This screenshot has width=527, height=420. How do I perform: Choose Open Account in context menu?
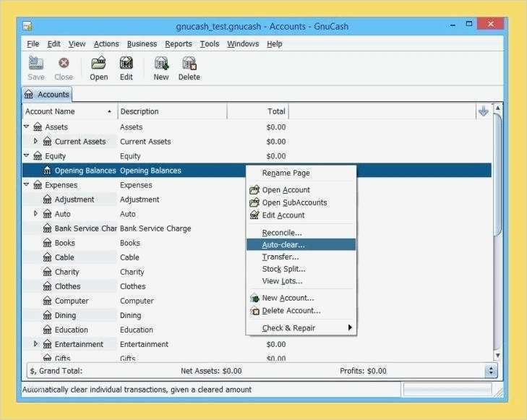pos(301,190)
